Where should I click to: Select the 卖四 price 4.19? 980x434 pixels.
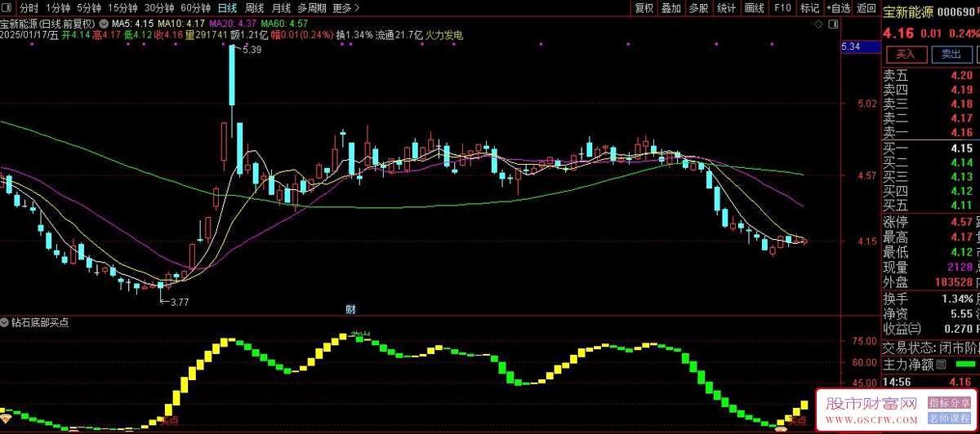[x=960, y=90]
